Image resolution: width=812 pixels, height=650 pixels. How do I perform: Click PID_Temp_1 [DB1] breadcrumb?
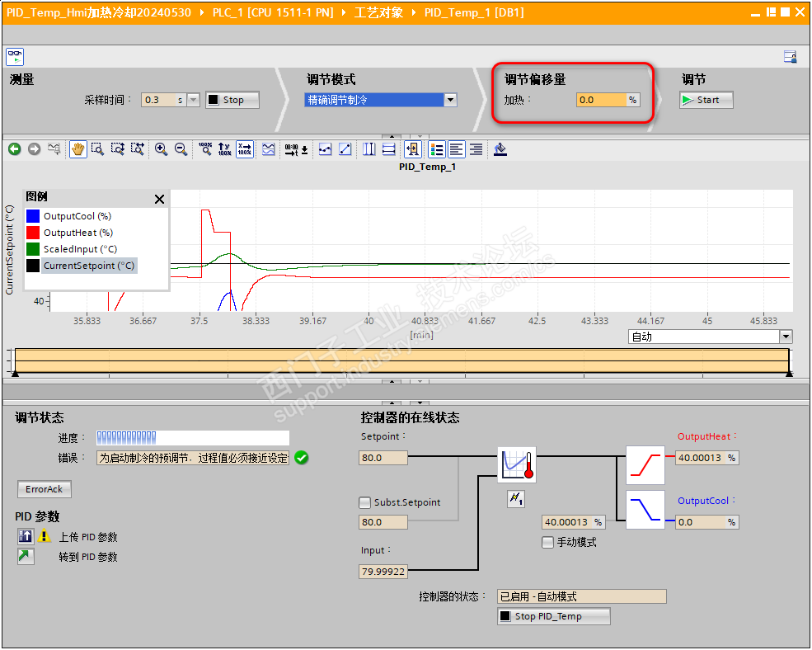point(474,12)
